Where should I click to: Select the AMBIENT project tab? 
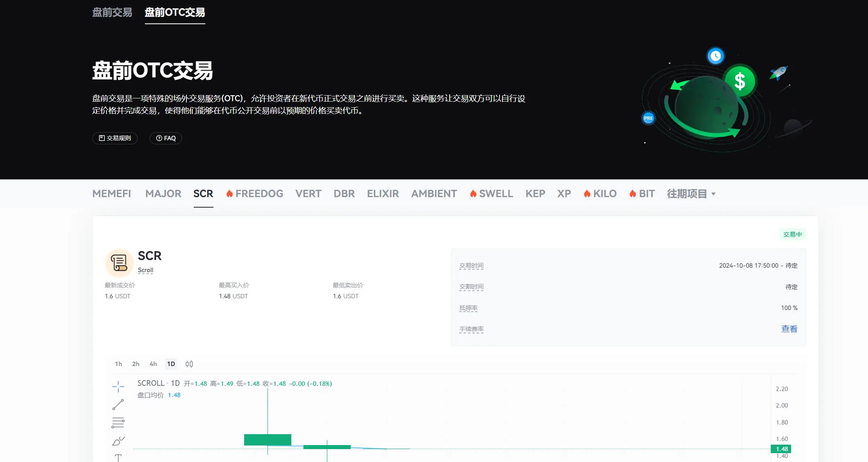pyautogui.click(x=434, y=194)
